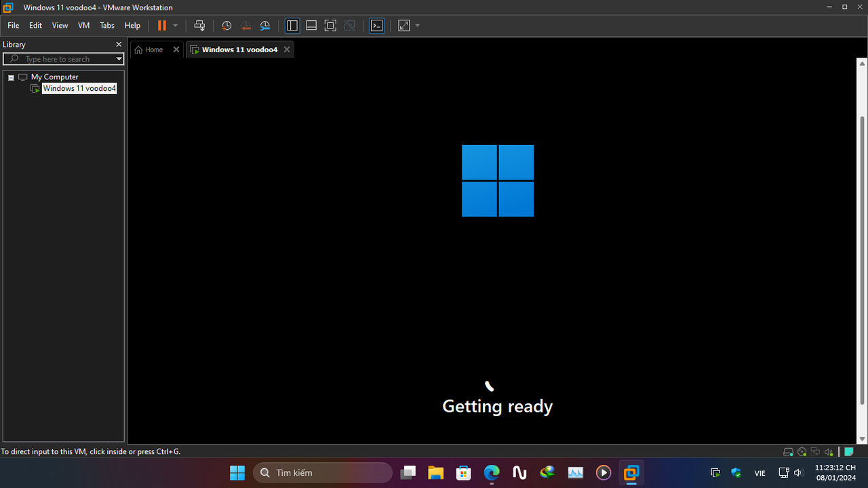868x488 pixels.
Task: Open the suspend button dropdown arrow
Action: point(175,25)
